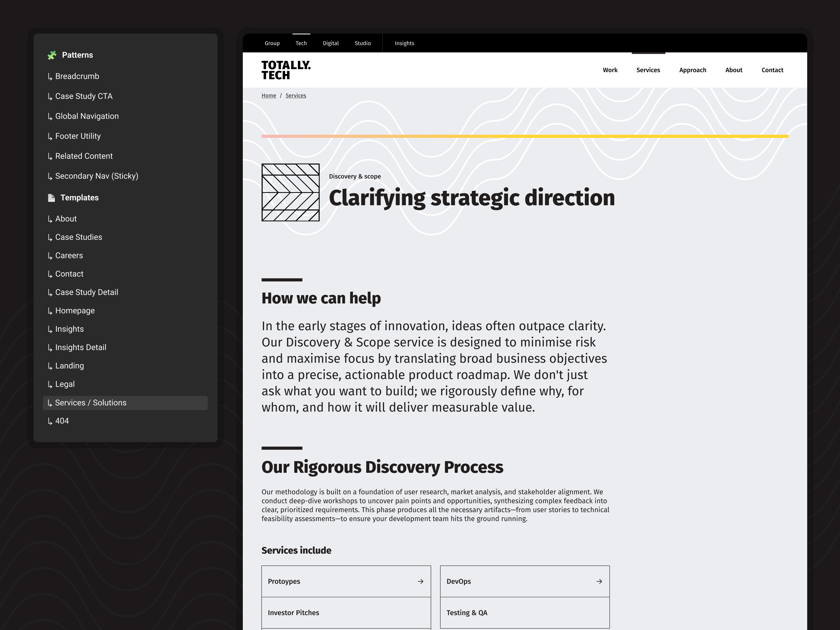Open the 404 template
The height and width of the screenshot is (630, 840).
click(62, 421)
